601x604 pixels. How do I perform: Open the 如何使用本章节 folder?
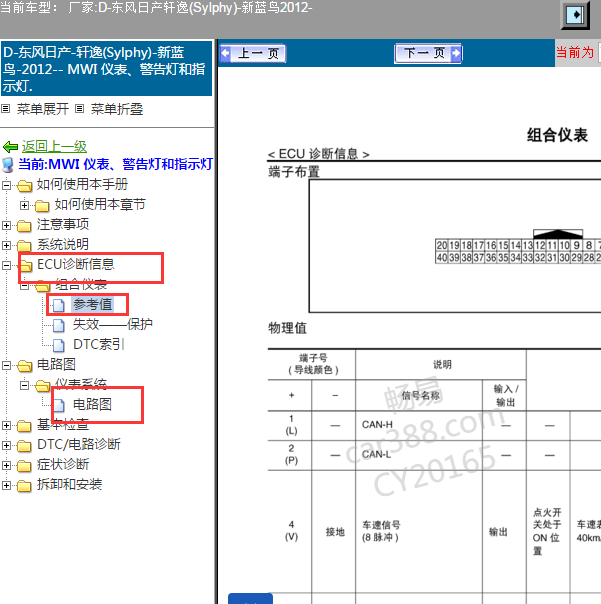[100, 204]
